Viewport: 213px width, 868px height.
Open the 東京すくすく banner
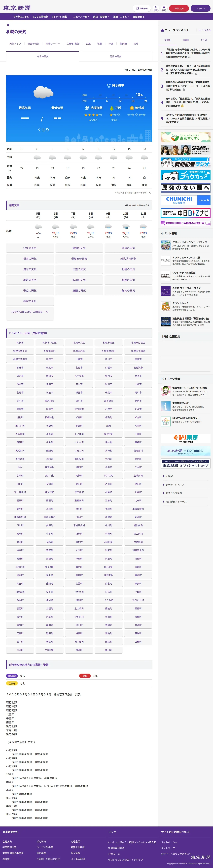pos(185,137)
